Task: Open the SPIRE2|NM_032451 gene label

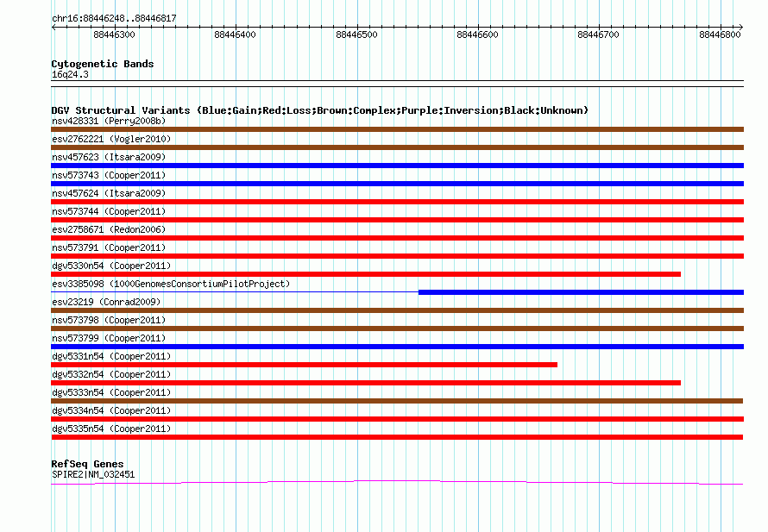Action: tap(93, 475)
